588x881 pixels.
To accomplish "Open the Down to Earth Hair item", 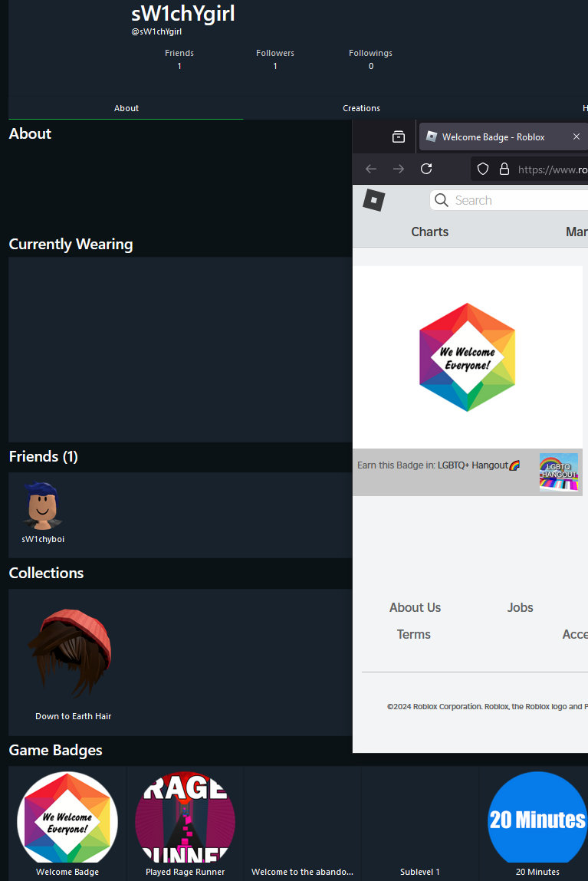I will point(73,662).
